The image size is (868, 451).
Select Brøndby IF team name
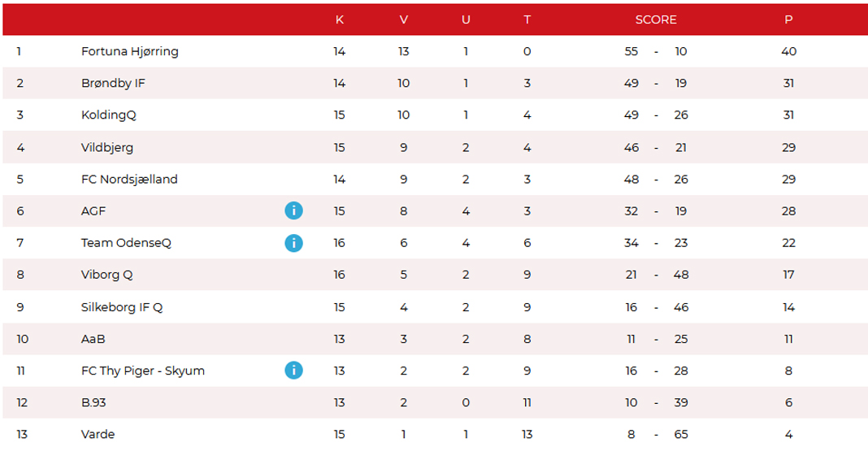tap(113, 83)
